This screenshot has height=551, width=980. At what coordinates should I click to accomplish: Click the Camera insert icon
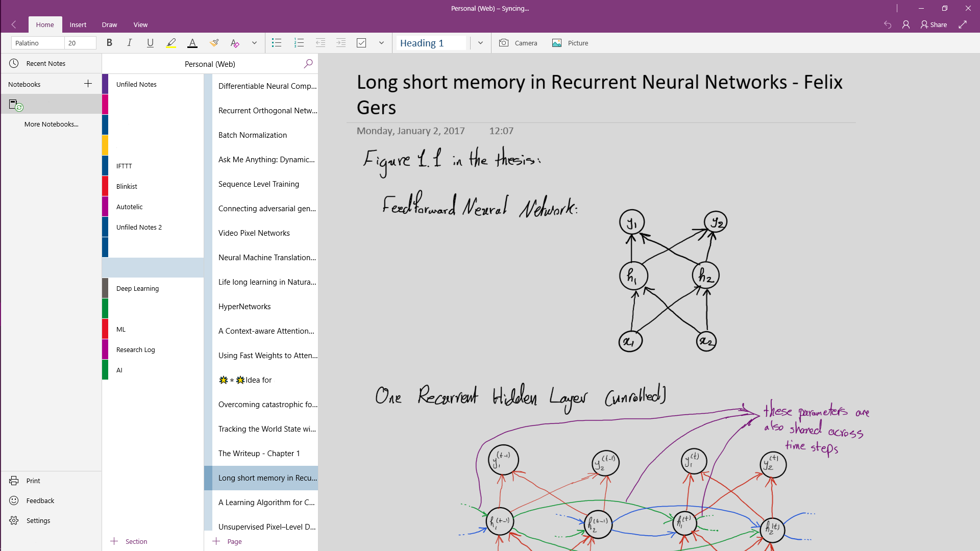[503, 43]
